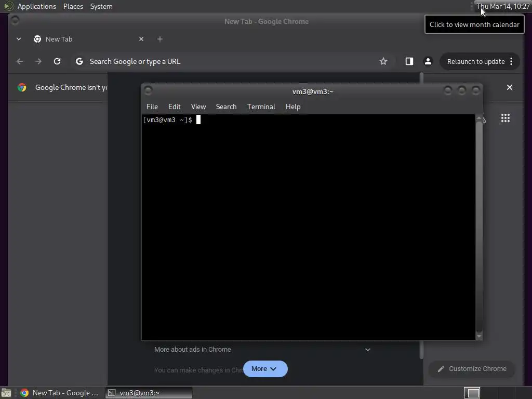Open Chrome tab search dropdown arrow
The width and height of the screenshot is (532, 399).
pos(19,39)
